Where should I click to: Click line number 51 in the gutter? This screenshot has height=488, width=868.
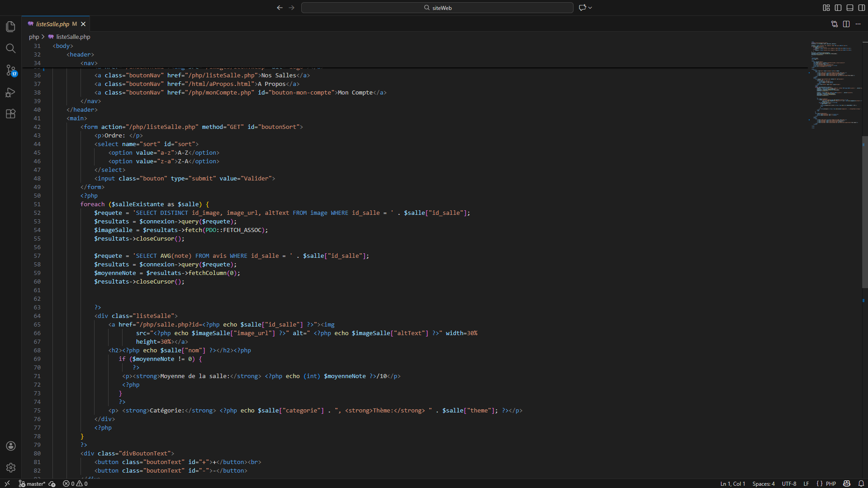coord(37,204)
